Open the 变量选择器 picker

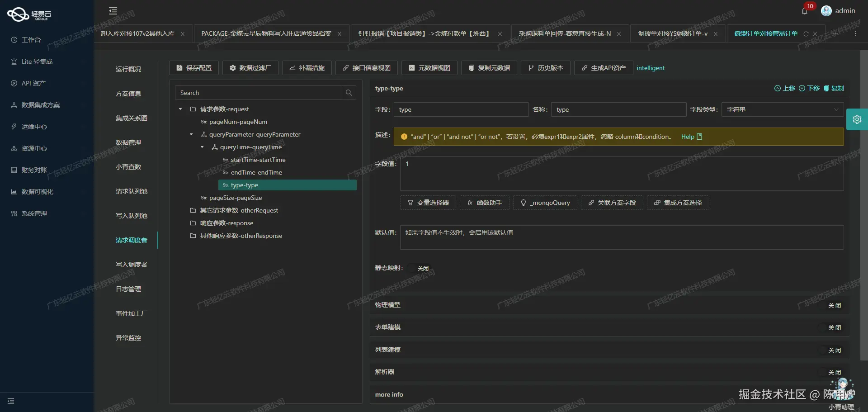click(428, 203)
